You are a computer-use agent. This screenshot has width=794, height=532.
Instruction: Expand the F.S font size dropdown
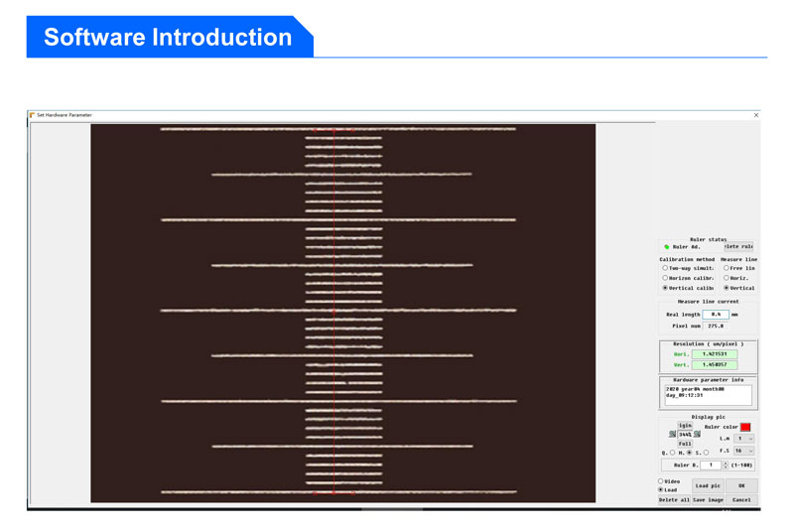click(x=743, y=452)
